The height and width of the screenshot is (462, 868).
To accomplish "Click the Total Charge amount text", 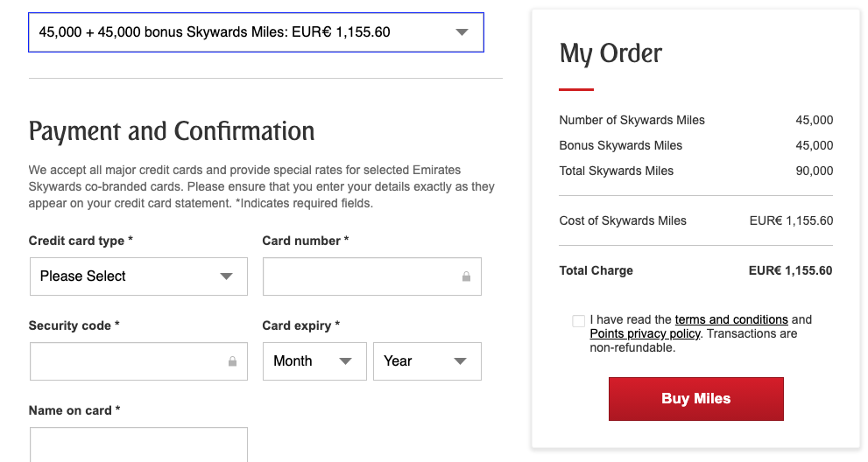I will tap(791, 270).
